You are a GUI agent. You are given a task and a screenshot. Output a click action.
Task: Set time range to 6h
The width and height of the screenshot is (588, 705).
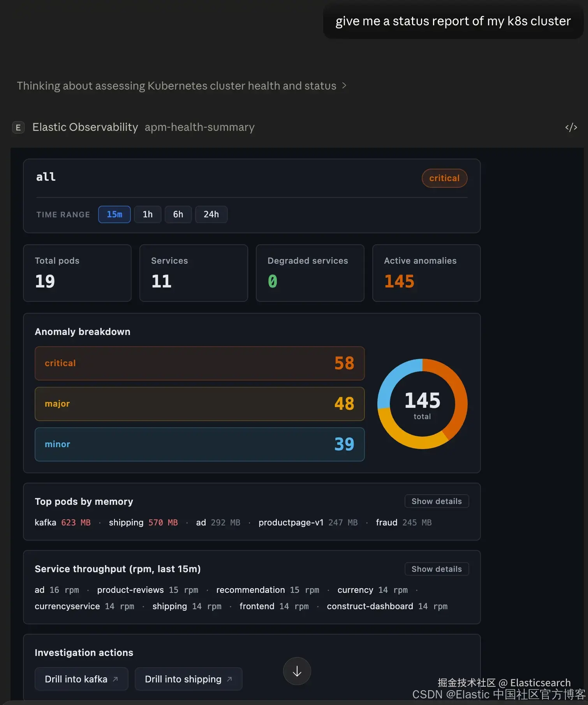pos(178,214)
